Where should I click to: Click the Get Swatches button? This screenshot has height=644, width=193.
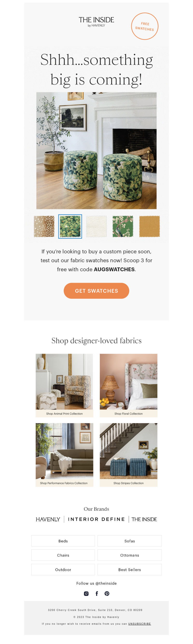[x=96, y=291]
